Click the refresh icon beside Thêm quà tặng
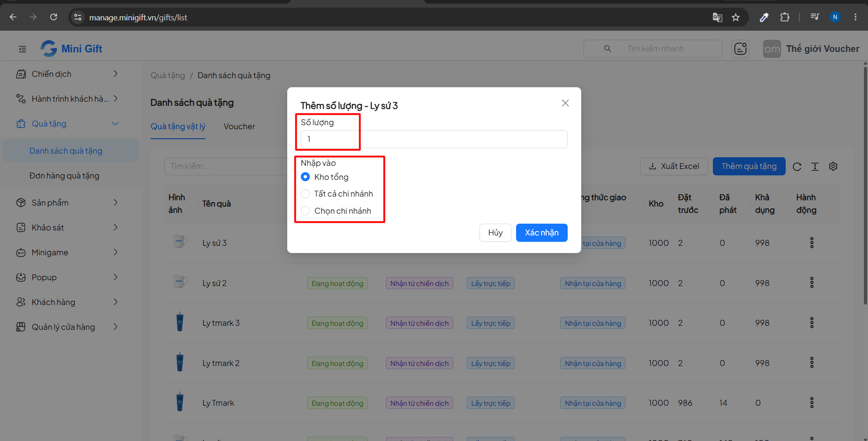Image resolution: width=868 pixels, height=441 pixels. (797, 167)
